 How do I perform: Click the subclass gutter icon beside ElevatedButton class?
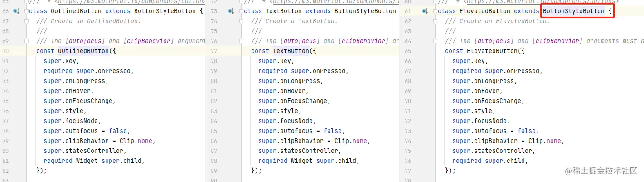pos(425,11)
